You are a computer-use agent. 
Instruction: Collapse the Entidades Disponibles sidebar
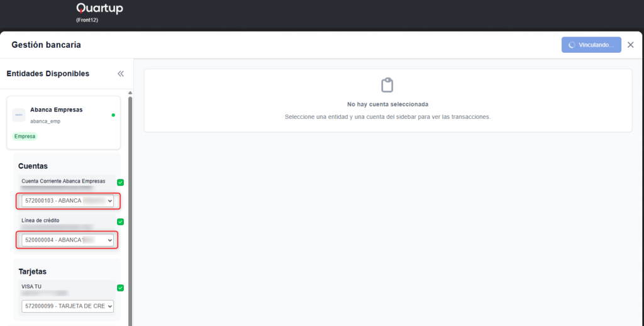(x=121, y=74)
